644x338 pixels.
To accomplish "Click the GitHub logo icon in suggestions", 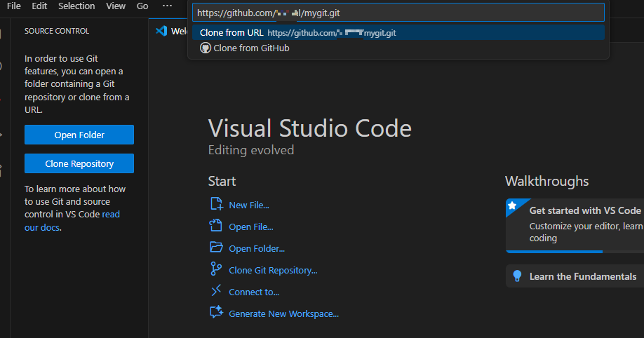I will pyautogui.click(x=206, y=48).
